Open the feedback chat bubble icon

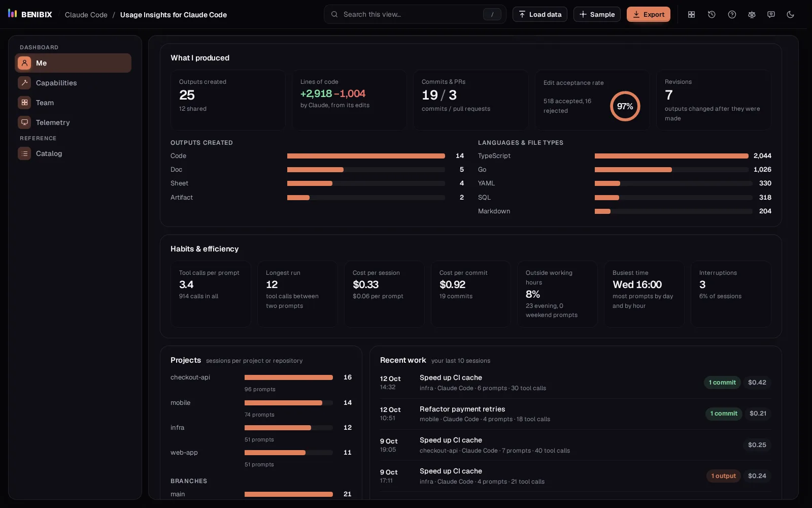click(x=771, y=15)
